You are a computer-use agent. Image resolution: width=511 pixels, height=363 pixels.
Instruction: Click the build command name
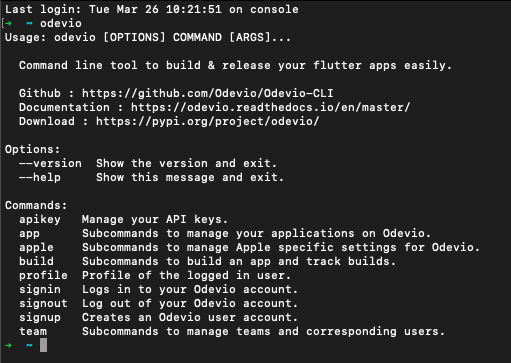36,261
